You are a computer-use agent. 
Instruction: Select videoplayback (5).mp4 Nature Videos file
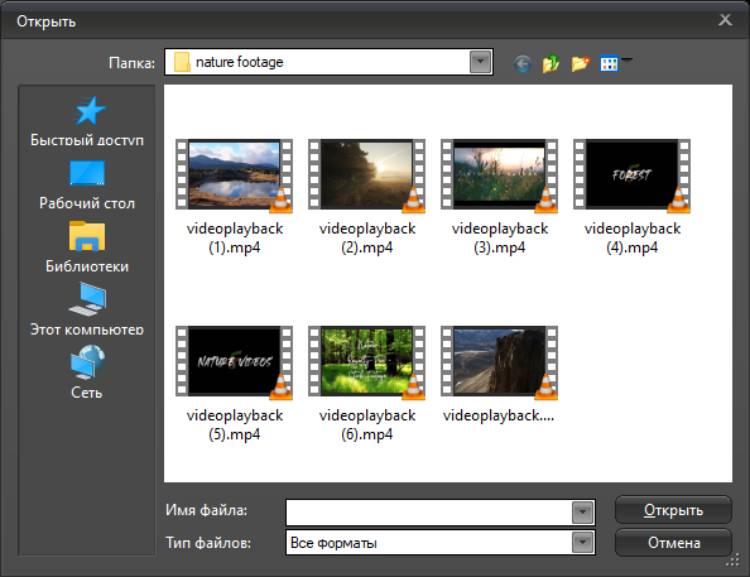234,362
